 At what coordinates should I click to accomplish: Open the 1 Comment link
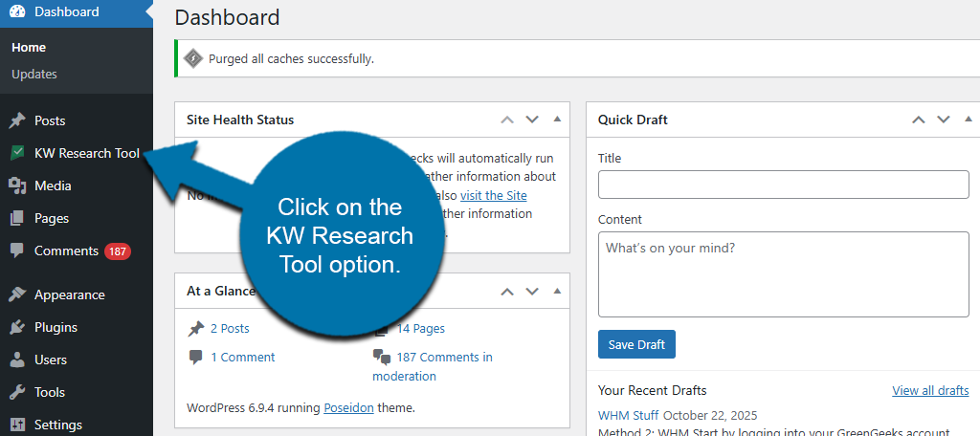click(x=242, y=358)
